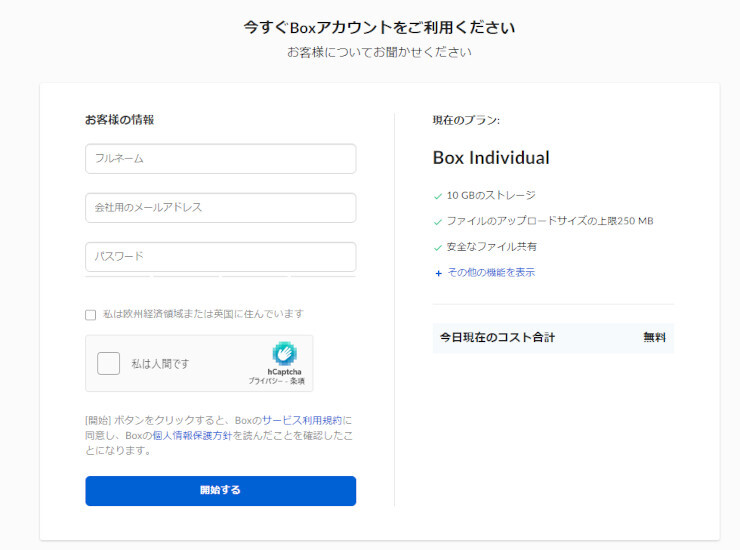This screenshot has width=740, height=550.
Task: Open the hCaptcha 条項 link
Action: coord(297,382)
